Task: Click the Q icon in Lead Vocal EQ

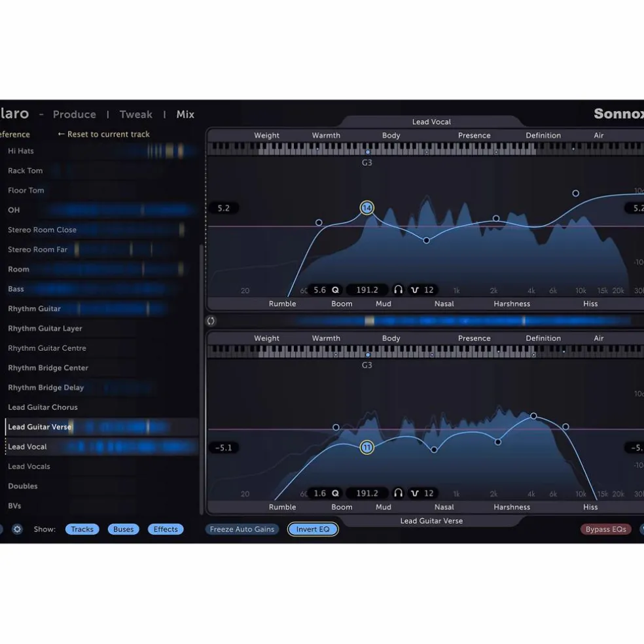Action: tap(336, 290)
